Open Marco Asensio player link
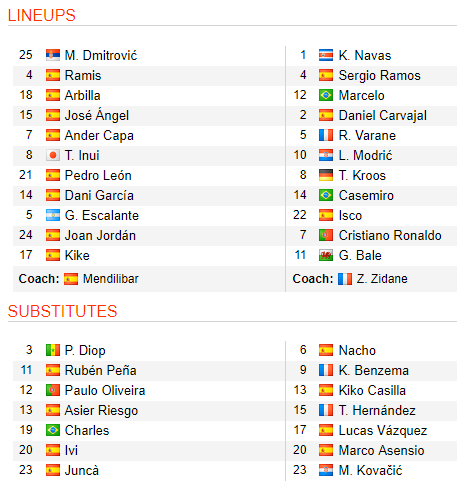457x491 pixels. [x=381, y=450]
